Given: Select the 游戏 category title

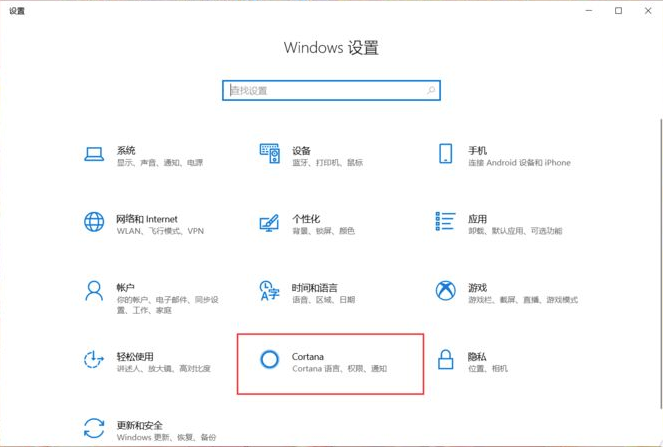Looking at the screenshot, I should [x=477, y=288].
